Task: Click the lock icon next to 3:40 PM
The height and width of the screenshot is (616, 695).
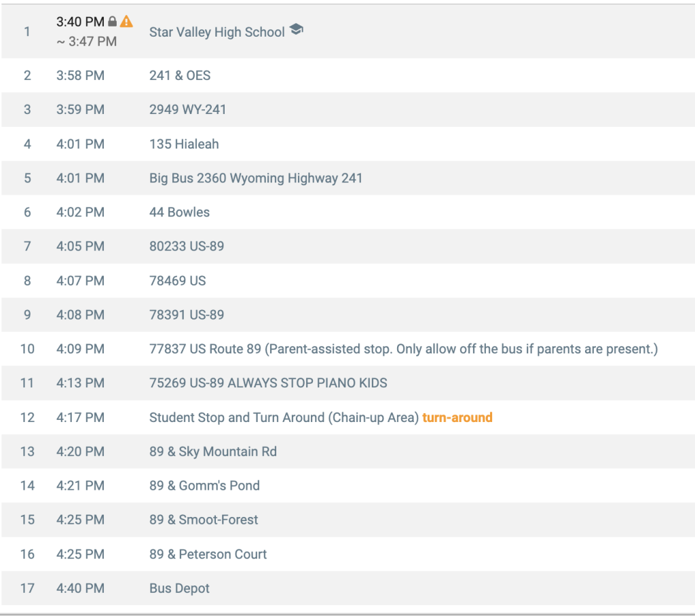Action: click(x=113, y=21)
